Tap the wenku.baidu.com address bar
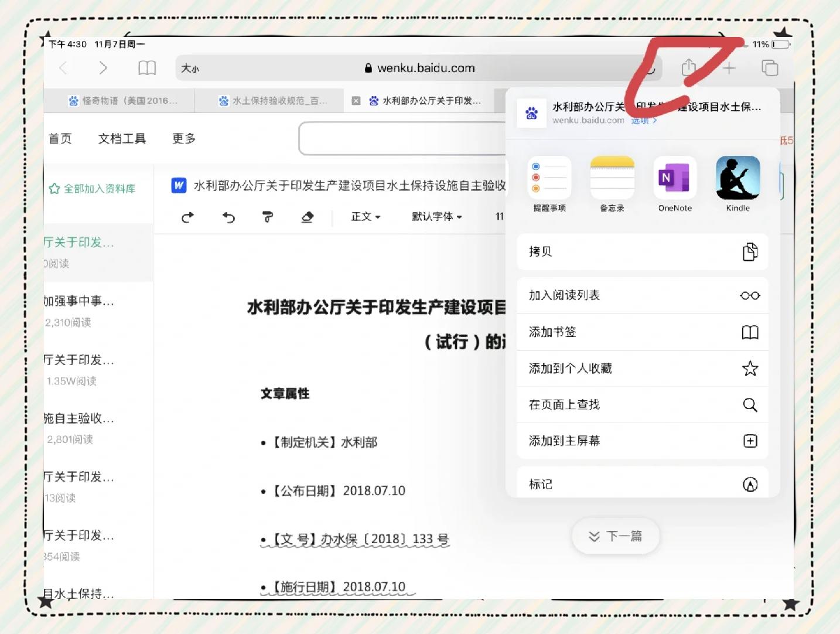Viewport: 840px width, 634px height. click(419, 68)
